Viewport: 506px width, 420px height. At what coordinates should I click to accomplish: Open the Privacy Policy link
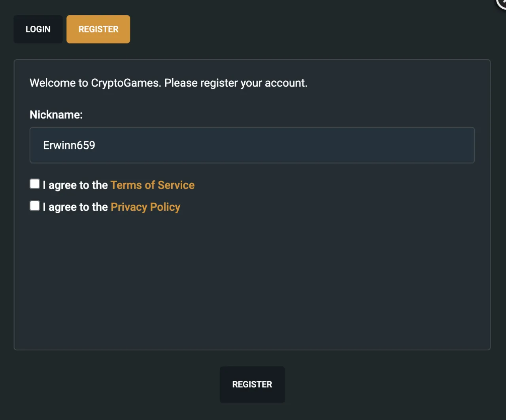click(145, 207)
